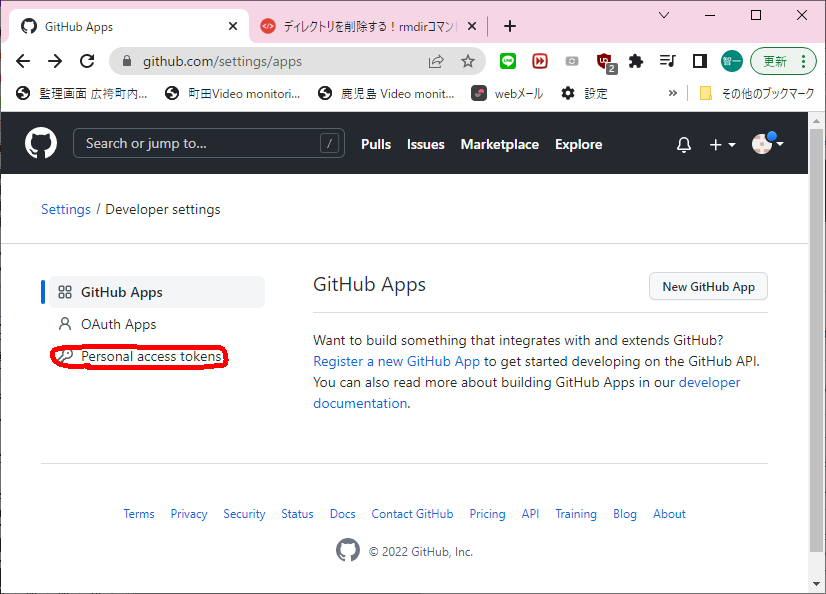Click the New GitHub App button

pos(708,286)
